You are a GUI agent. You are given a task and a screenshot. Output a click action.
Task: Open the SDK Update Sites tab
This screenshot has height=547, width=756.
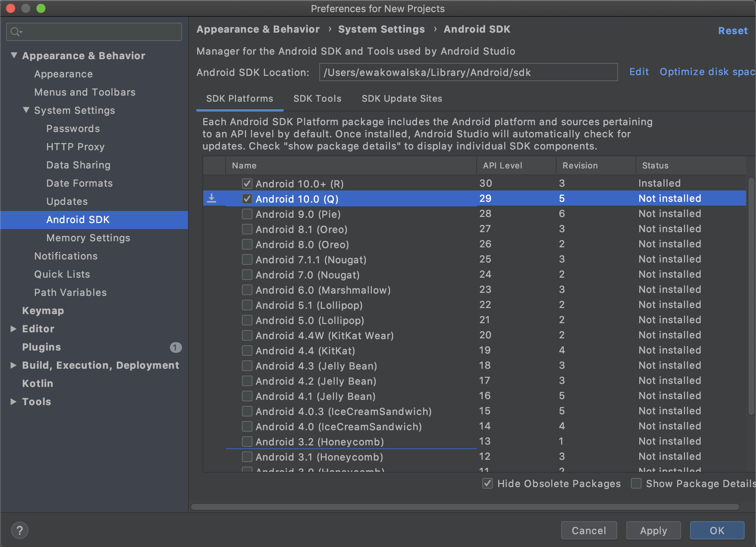(x=402, y=99)
